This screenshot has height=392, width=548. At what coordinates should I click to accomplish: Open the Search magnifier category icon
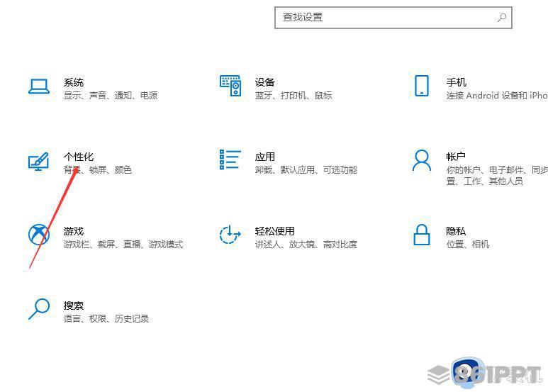click(x=39, y=309)
